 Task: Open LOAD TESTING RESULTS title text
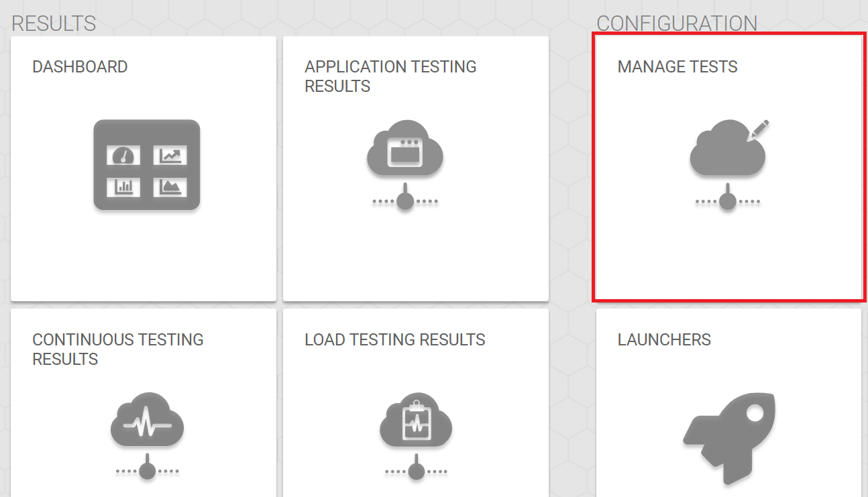pyautogui.click(x=395, y=339)
